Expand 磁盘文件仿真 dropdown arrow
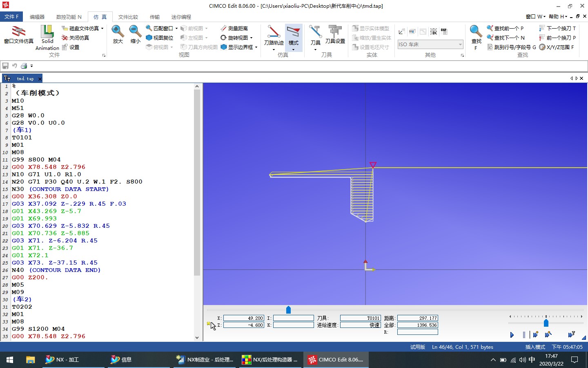Viewport: 588px width, 368px height. (x=102, y=28)
